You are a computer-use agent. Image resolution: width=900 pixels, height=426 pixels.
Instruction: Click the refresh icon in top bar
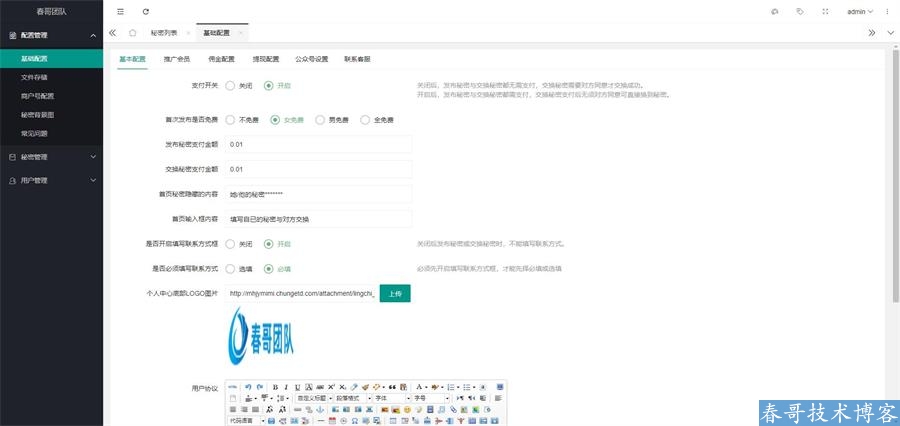pos(146,11)
